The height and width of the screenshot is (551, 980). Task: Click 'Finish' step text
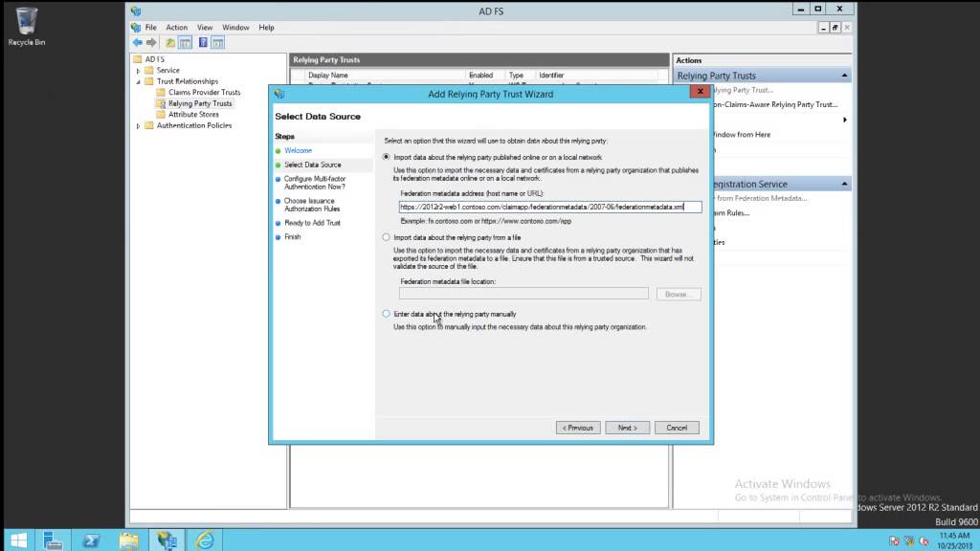pos(293,237)
